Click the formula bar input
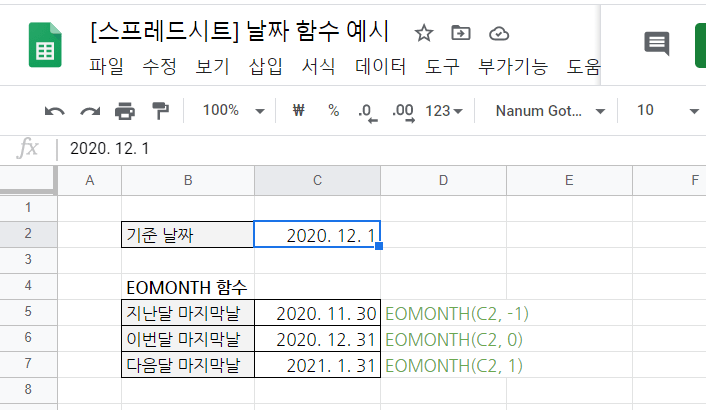 coord(380,149)
